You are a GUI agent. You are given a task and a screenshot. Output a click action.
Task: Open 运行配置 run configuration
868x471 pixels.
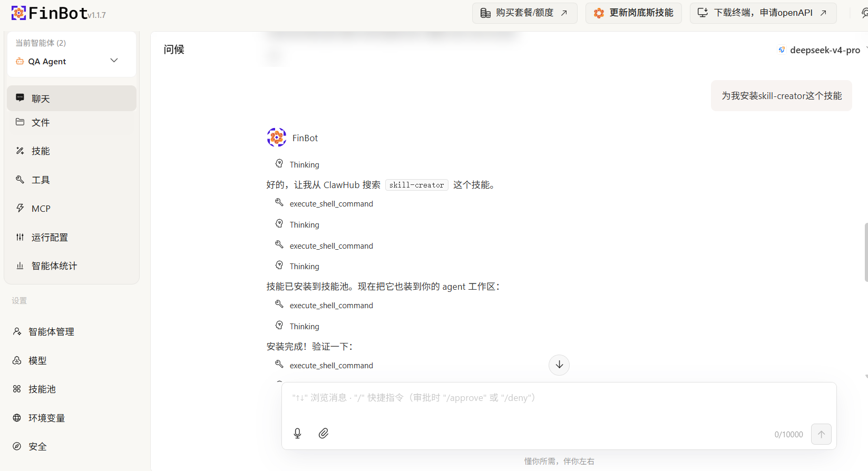[72, 237]
